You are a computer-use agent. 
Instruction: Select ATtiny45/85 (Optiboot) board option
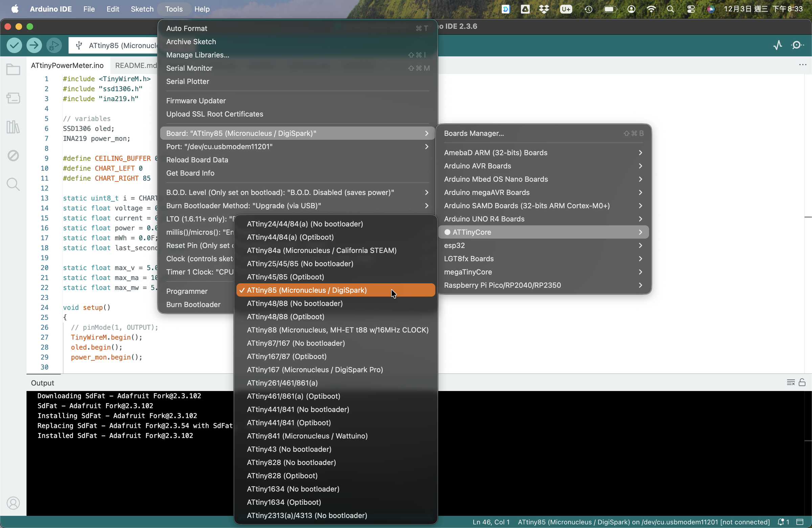[x=285, y=277]
